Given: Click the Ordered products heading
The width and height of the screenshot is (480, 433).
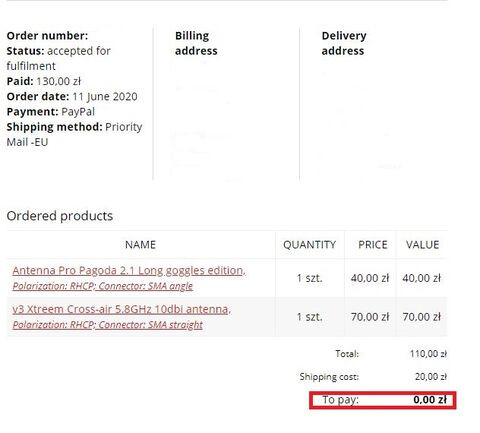Looking at the screenshot, I should (x=60, y=216).
